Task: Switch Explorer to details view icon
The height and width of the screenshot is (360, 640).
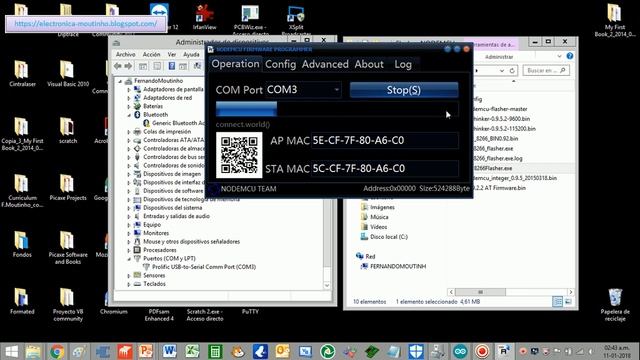Action: (x=557, y=302)
